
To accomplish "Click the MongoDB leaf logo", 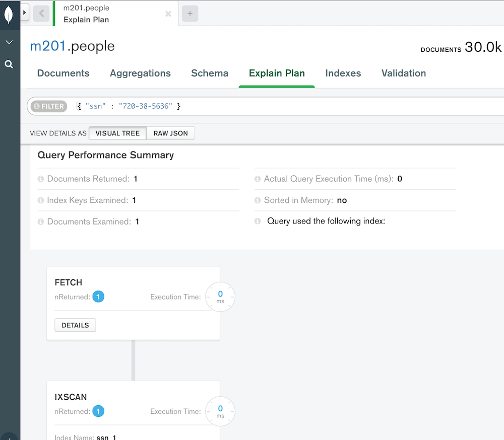I will click(9, 15).
